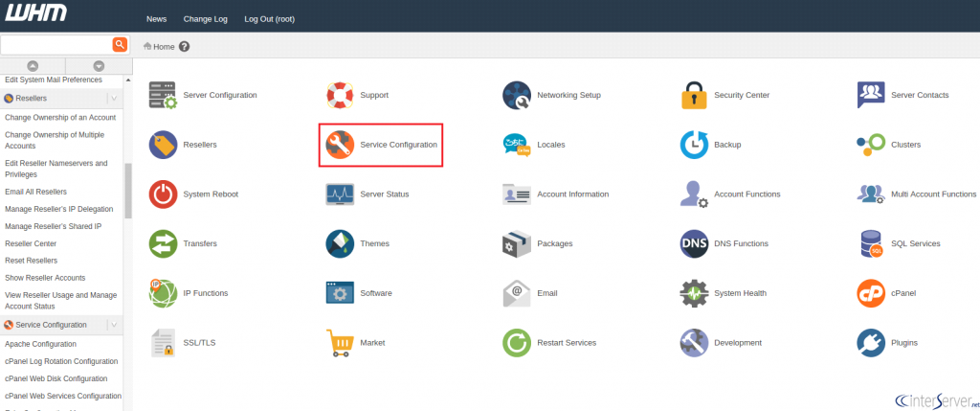Screen dimensions: 980x411
Task: Click the orange search button
Action: point(120,44)
